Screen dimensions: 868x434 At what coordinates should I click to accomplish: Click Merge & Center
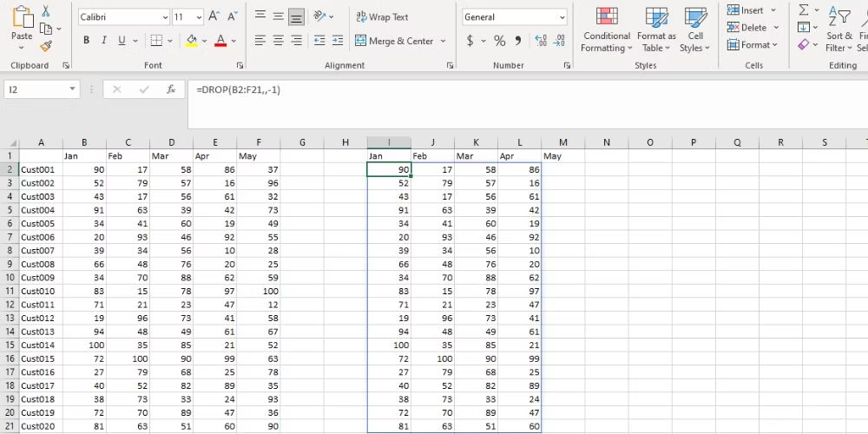394,41
